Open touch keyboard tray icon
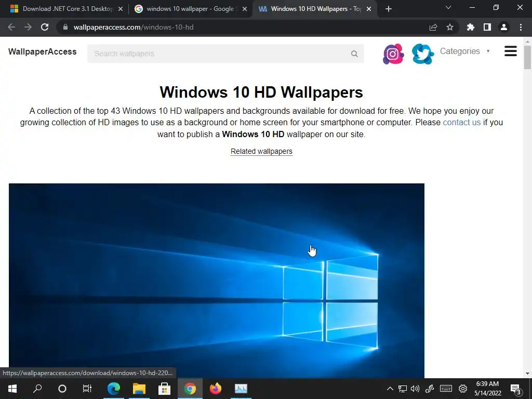This screenshot has width=532, height=399. 446,389
